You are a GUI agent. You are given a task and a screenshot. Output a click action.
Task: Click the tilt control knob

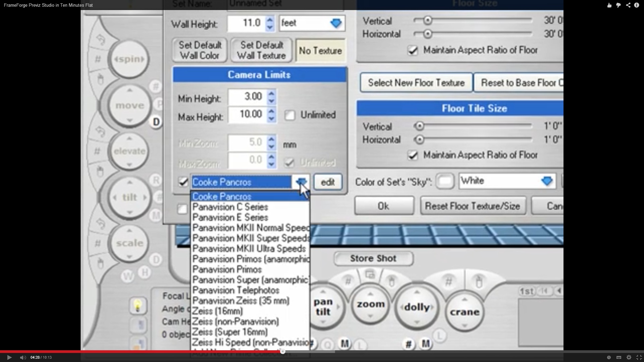(129, 197)
